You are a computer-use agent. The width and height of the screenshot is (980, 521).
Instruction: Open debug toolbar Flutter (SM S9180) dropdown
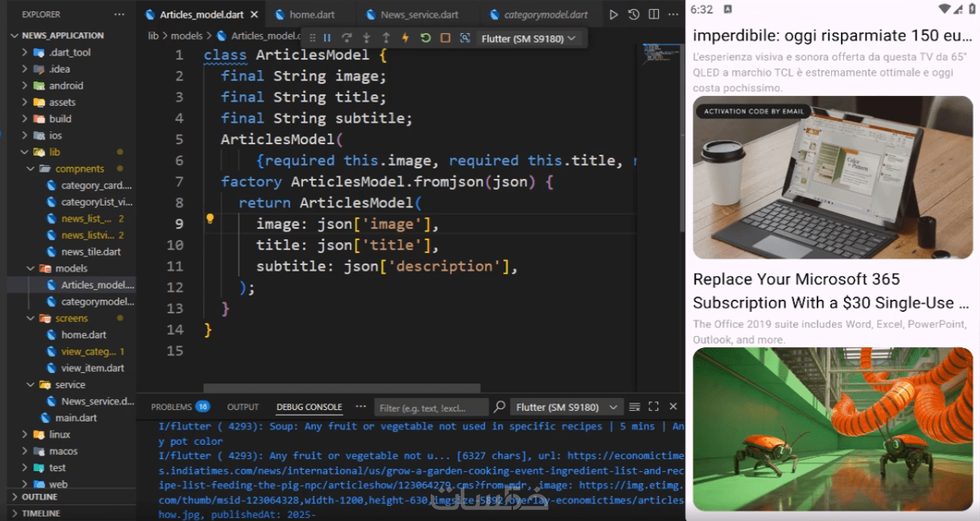point(528,38)
